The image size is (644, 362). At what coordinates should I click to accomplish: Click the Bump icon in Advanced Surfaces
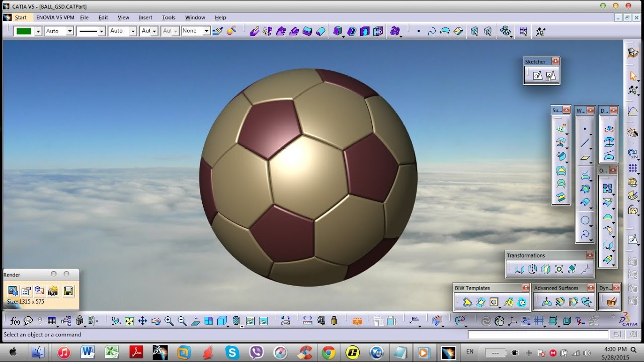click(546, 302)
